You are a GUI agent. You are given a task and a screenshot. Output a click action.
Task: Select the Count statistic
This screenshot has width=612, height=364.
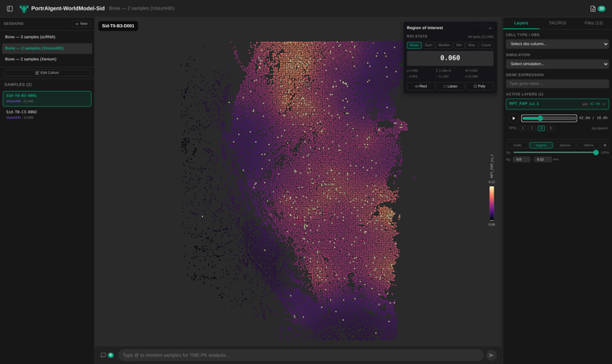point(486,45)
